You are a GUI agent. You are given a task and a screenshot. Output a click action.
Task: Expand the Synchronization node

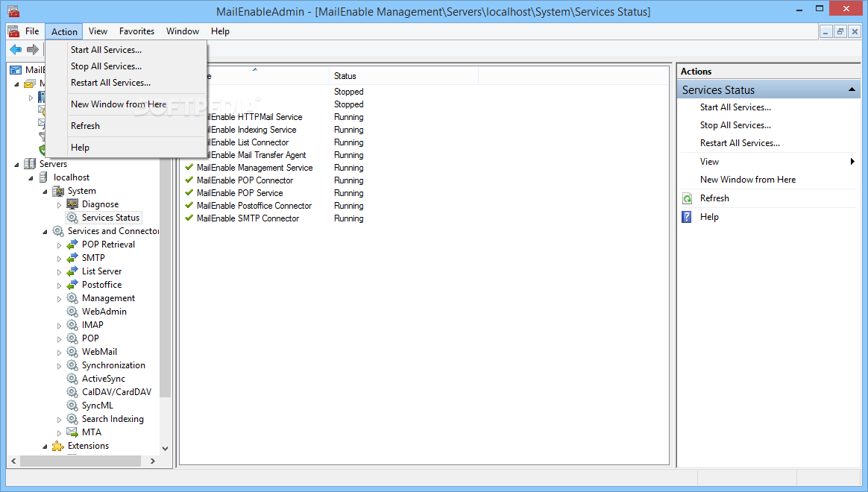59,366
